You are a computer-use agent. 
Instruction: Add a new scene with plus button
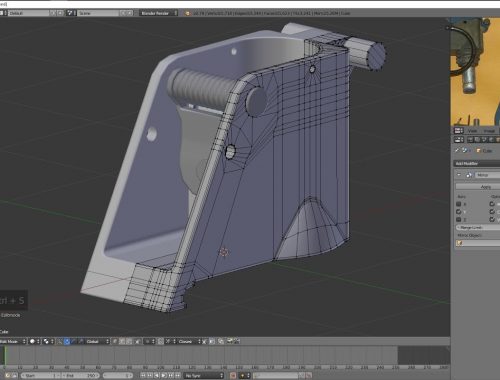pos(123,13)
